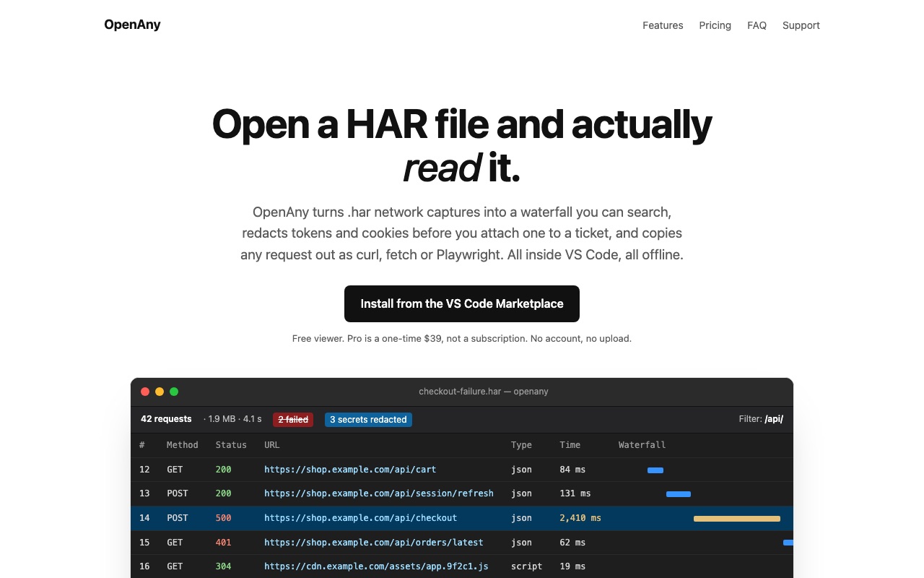The width and height of the screenshot is (924, 578).
Task: Click the blue waterfall bar for api/cart
Action: tap(655, 470)
